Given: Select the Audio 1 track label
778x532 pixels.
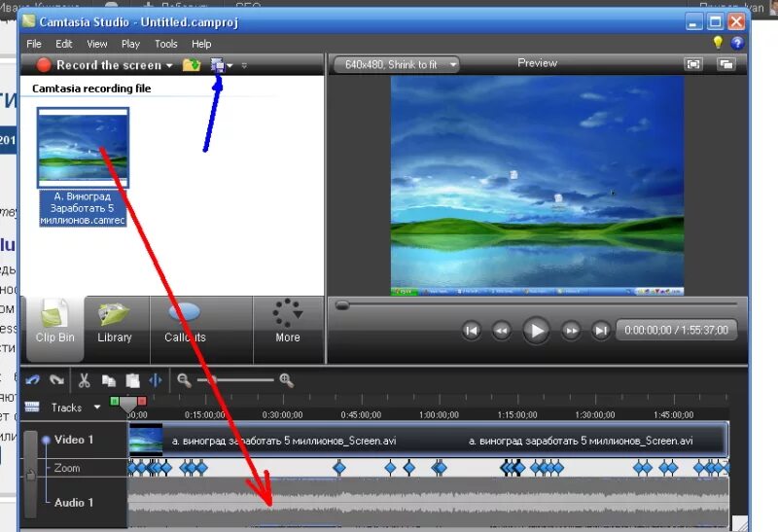Looking at the screenshot, I should tap(74, 502).
